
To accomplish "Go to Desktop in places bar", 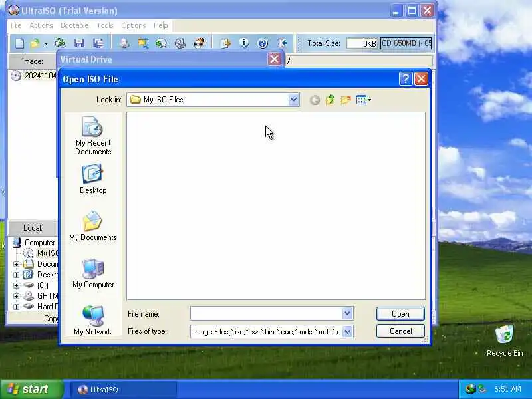I will (93, 179).
